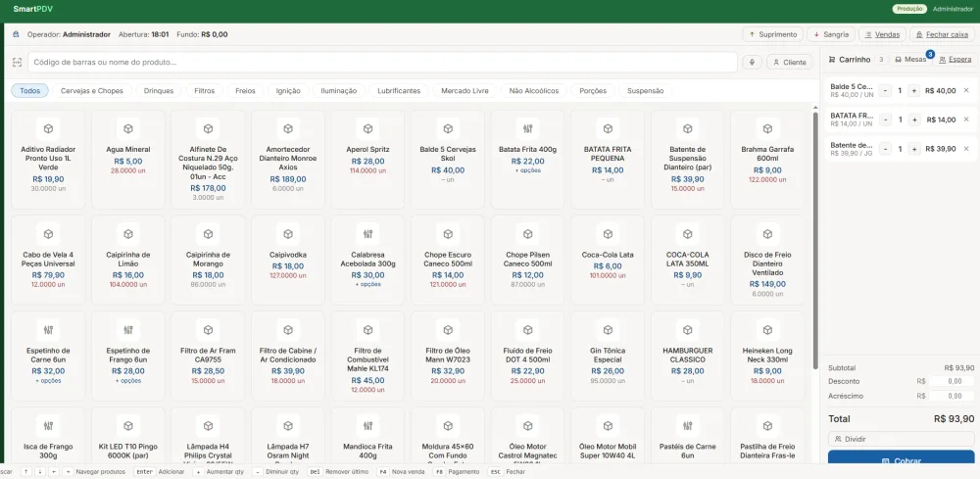Filter by Filtros category
The image size is (980, 479).
(x=205, y=90)
